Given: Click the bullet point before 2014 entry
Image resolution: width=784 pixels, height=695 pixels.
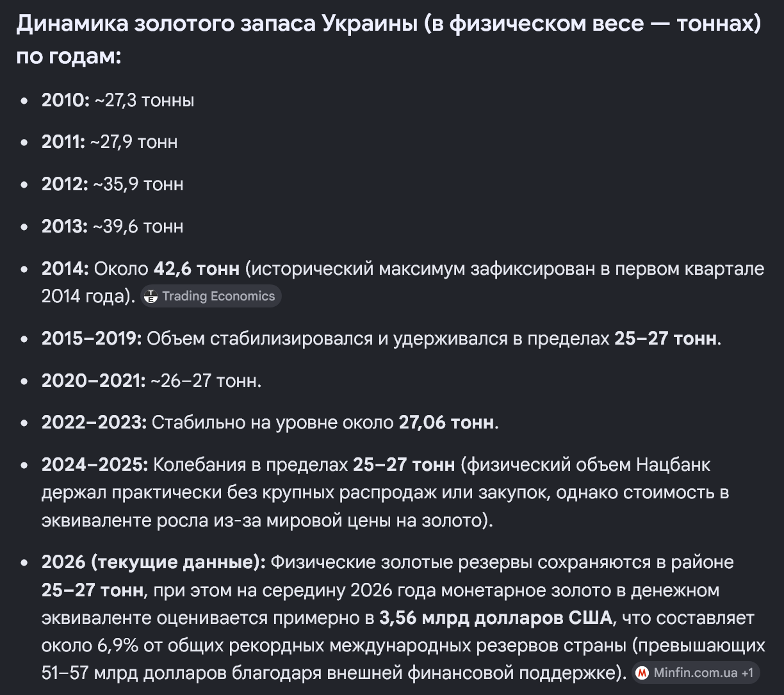Looking at the screenshot, I should 24,270.
